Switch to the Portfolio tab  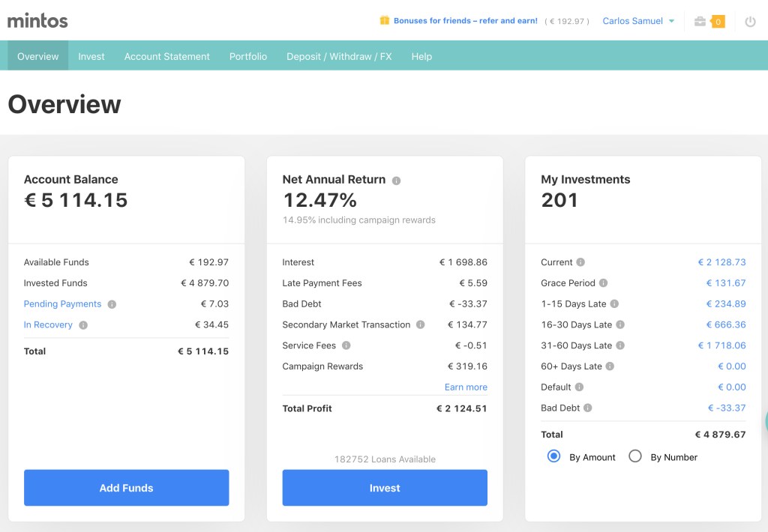click(248, 55)
